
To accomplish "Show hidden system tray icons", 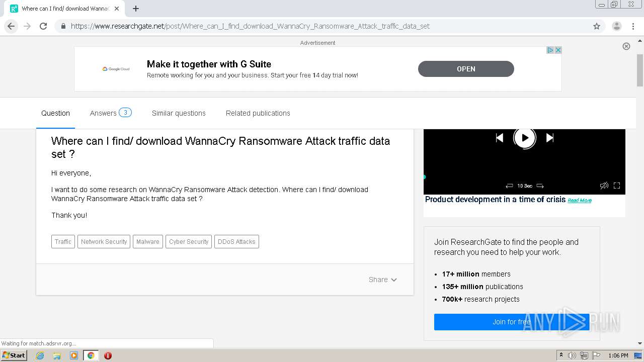I will point(561,355).
